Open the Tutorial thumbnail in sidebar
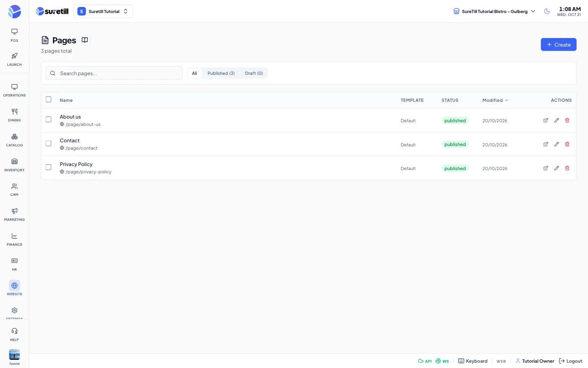588x368 pixels. (x=14, y=355)
